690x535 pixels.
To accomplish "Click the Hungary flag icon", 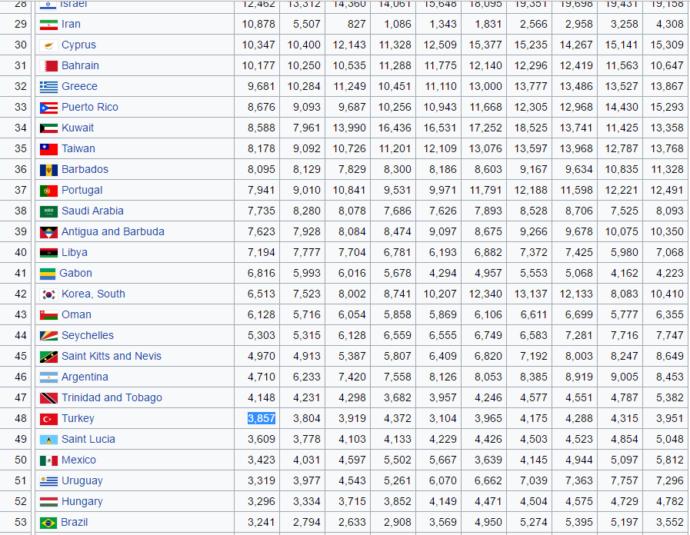I will [48, 502].
